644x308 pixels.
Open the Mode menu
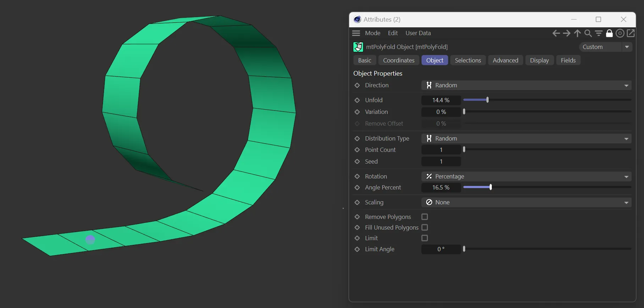(373, 33)
